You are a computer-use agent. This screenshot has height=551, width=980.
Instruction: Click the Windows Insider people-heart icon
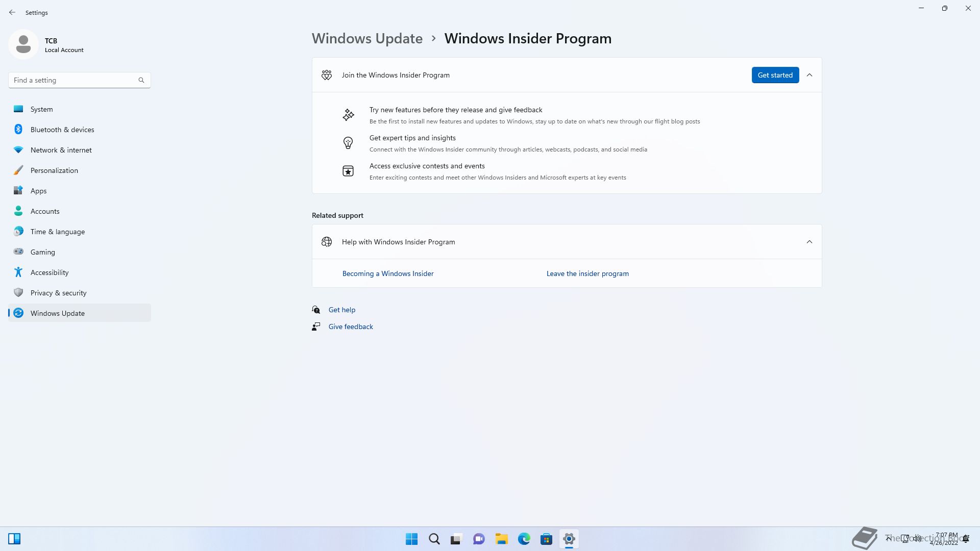327,75
